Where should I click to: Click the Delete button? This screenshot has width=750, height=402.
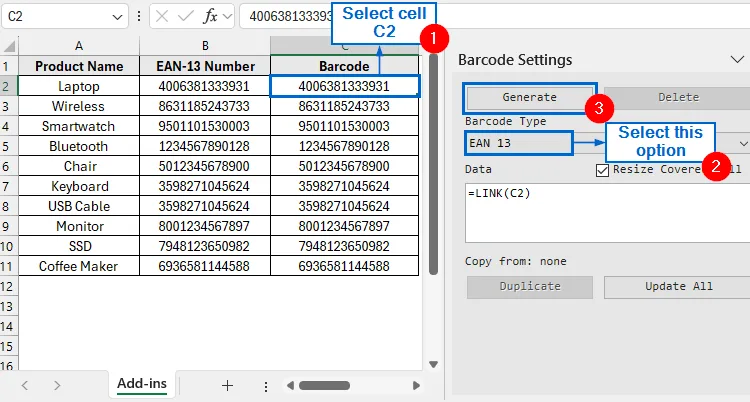678,97
